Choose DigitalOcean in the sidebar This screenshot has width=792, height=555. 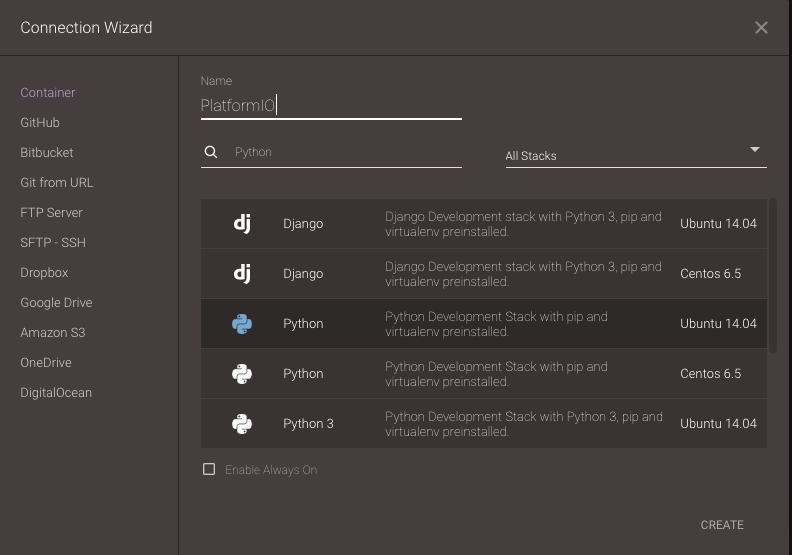pos(56,392)
